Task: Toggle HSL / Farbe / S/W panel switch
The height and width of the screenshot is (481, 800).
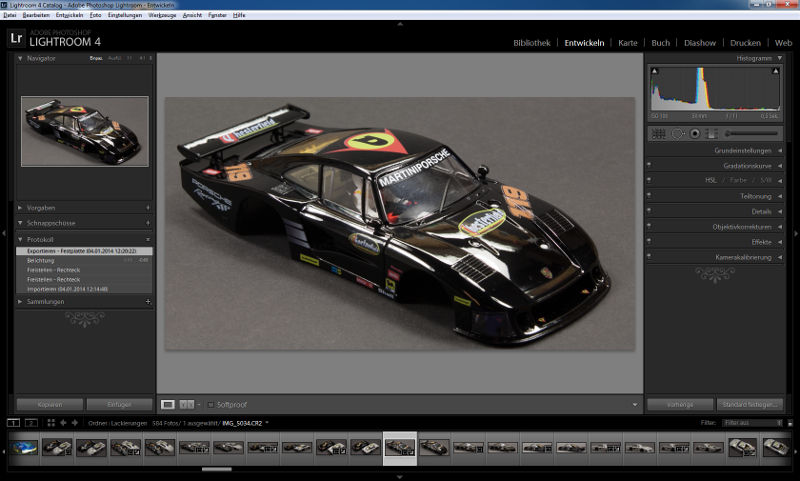Action: click(x=649, y=180)
